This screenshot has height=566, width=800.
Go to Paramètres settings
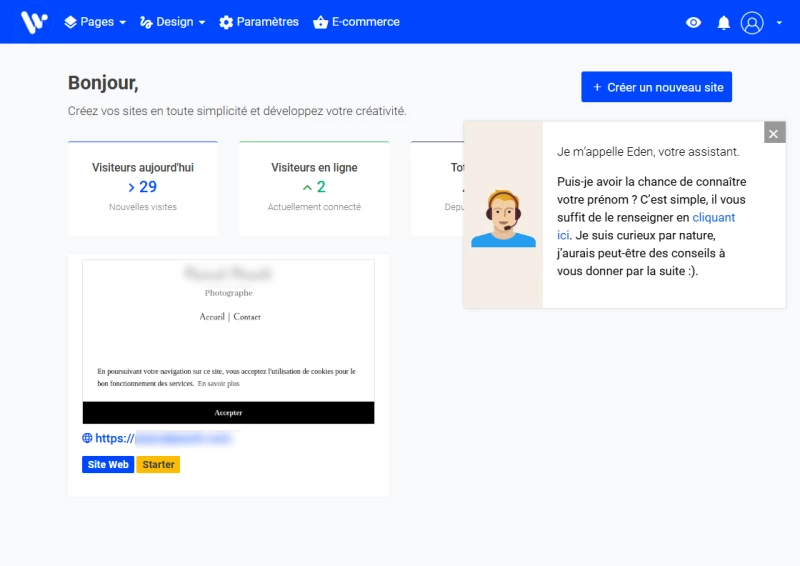coord(259,22)
